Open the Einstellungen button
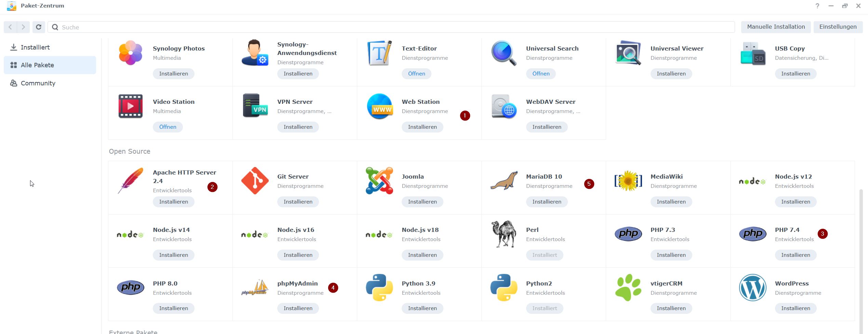868x334 pixels. tap(838, 27)
